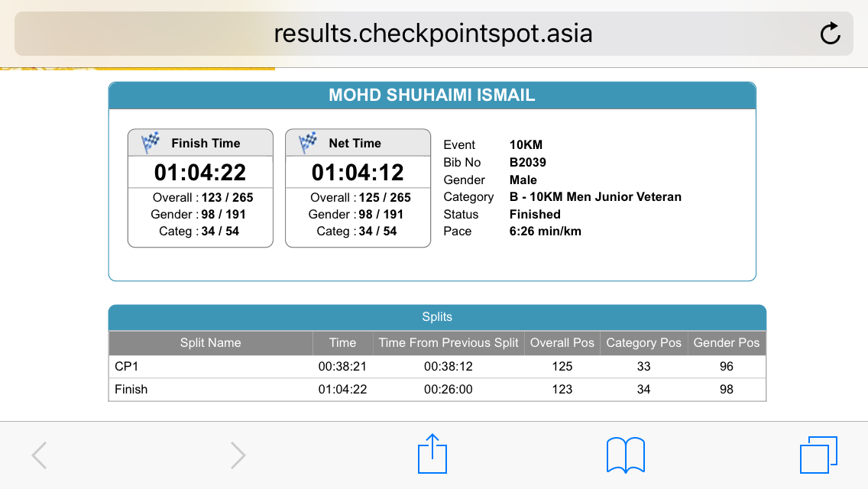The height and width of the screenshot is (489, 868).
Task: Open the tabs overview icon
Action: point(818,455)
